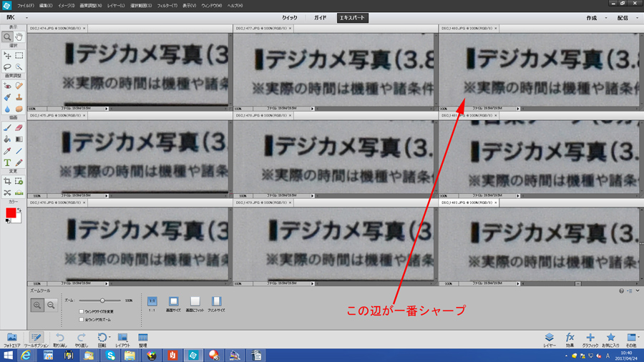644x362 pixels.
Task: Click the 1:1 zoom view icon
Action: (x=152, y=302)
